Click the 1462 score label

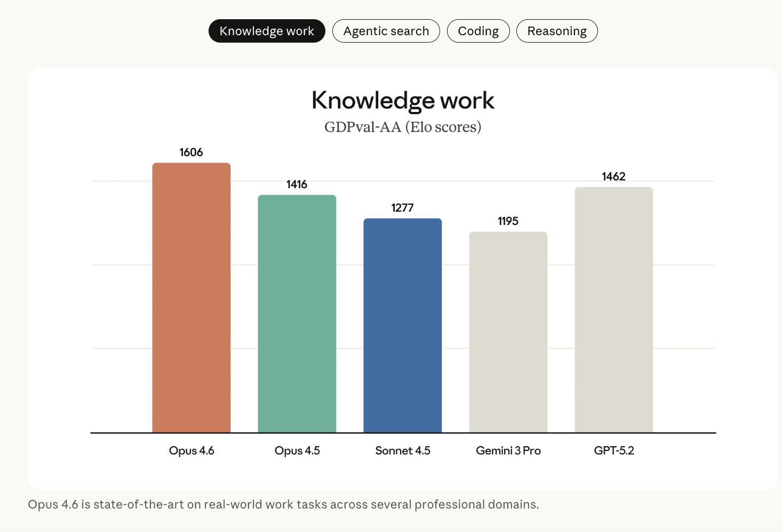[613, 176]
